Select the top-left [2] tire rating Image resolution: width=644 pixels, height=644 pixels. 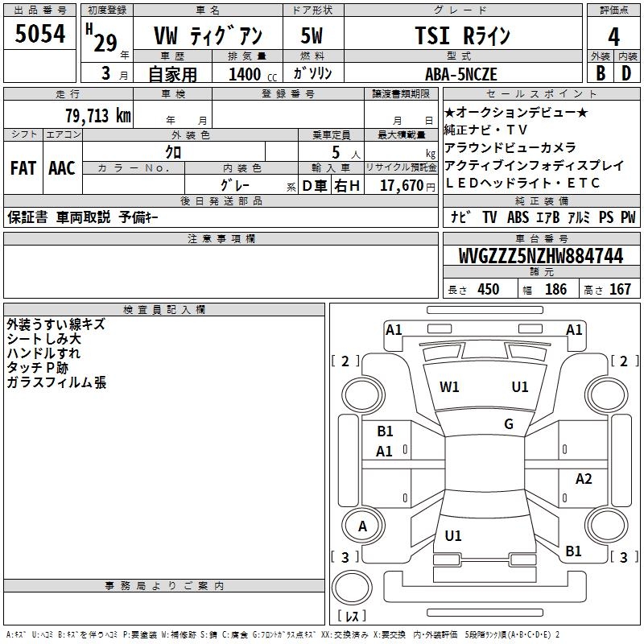tap(345, 361)
